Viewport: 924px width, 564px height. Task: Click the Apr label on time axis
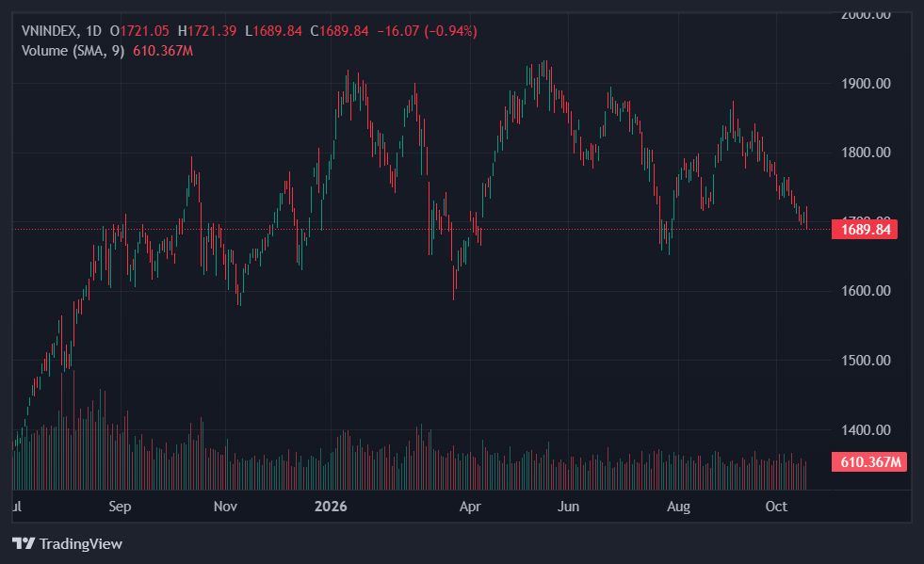470,507
